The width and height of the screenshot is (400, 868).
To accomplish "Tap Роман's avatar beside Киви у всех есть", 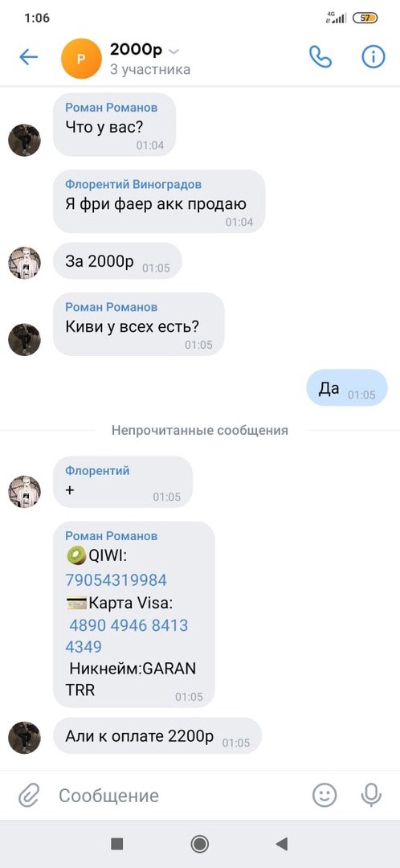I will click(24, 339).
